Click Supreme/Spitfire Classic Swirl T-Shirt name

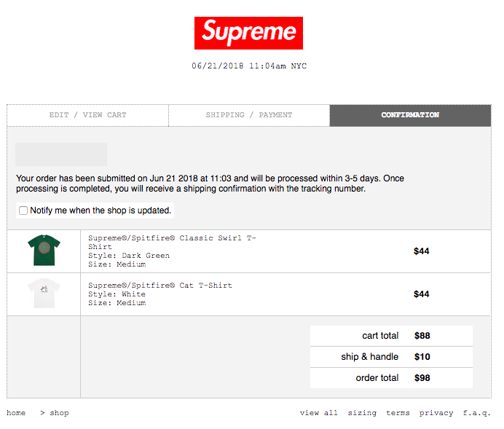pos(172,243)
